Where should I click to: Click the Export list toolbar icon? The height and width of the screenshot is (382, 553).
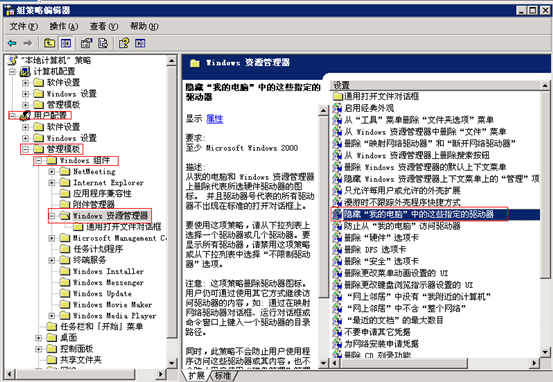[103, 43]
